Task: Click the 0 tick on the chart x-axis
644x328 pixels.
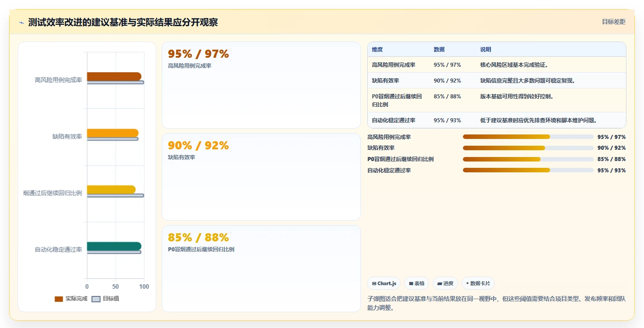Action: point(87,286)
